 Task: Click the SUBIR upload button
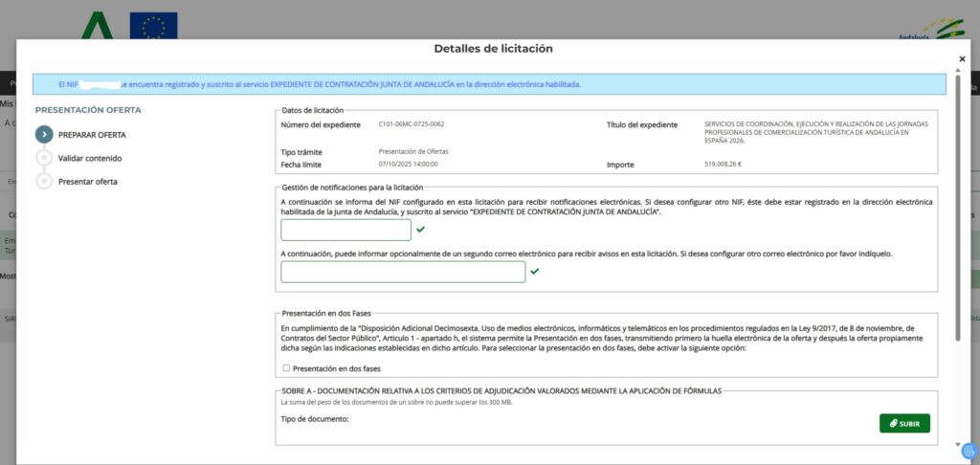point(904,423)
